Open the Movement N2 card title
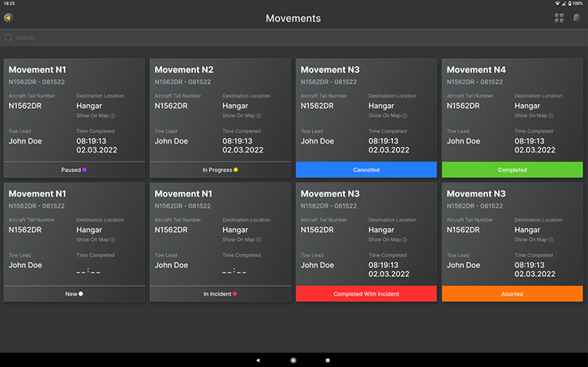Screen dimensions: 588x367 click(x=184, y=70)
